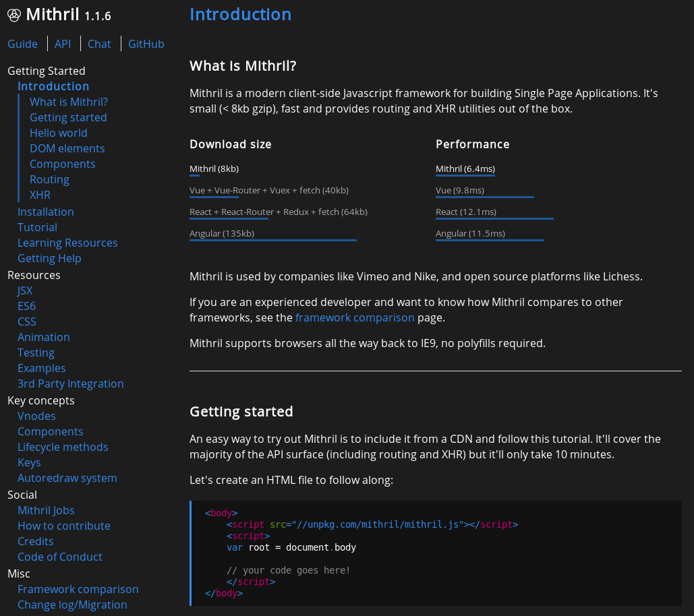Click the Performance heading
Screen dimensions: 694x616
tap(472, 144)
